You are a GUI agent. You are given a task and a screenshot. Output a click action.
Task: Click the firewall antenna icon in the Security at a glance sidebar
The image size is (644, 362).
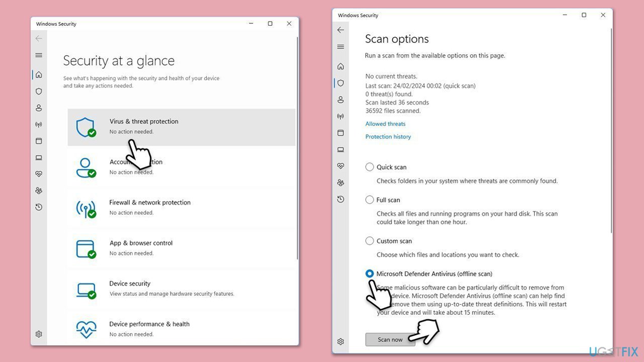39,125
